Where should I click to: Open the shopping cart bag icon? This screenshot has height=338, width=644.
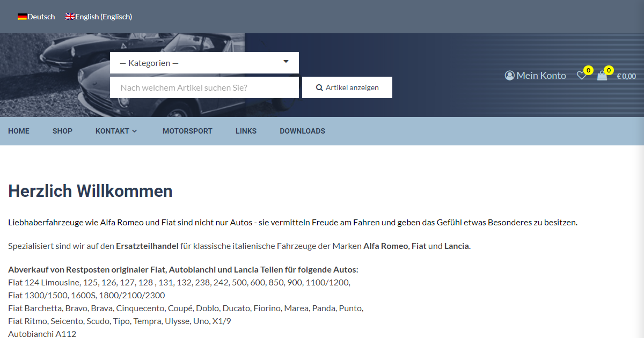coord(602,76)
